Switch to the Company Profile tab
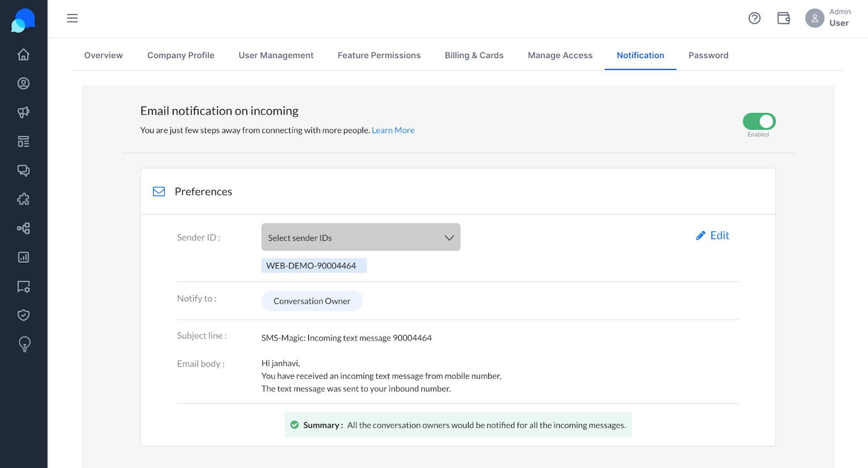Screen dimensions: 868x468 [181, 55]
